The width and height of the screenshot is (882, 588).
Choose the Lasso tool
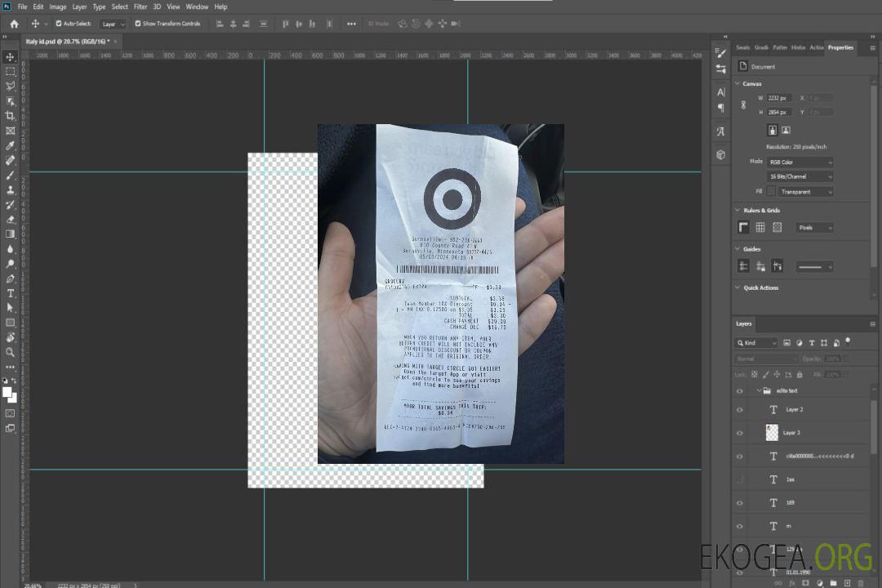(x=11, y=86)
